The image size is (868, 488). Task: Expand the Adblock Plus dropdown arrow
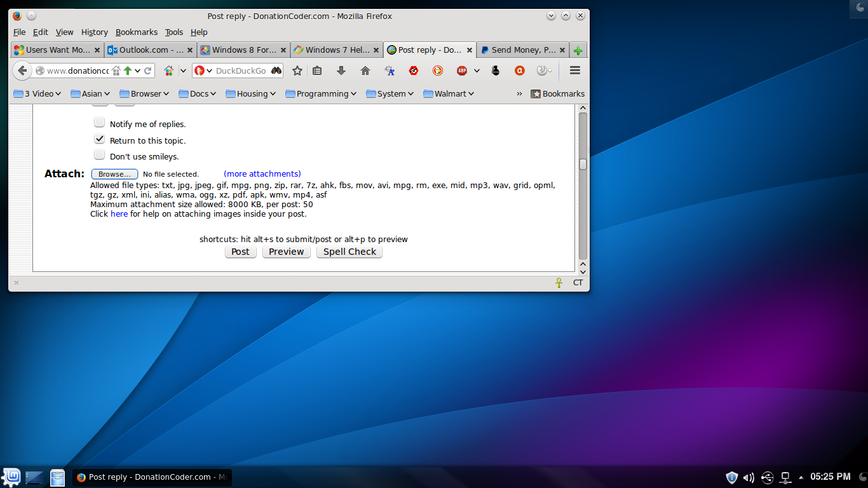pos(477,71)
